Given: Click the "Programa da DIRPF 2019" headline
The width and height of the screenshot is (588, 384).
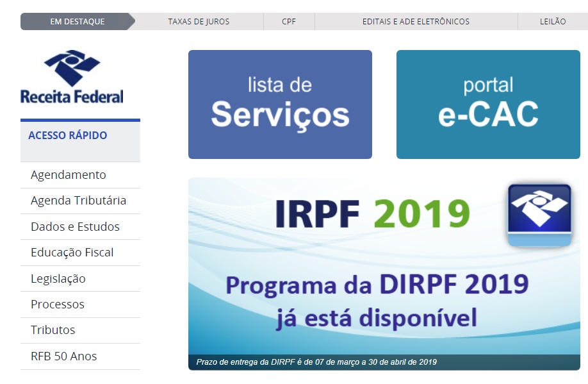Looking at the screenshot, I should point(377,285).
